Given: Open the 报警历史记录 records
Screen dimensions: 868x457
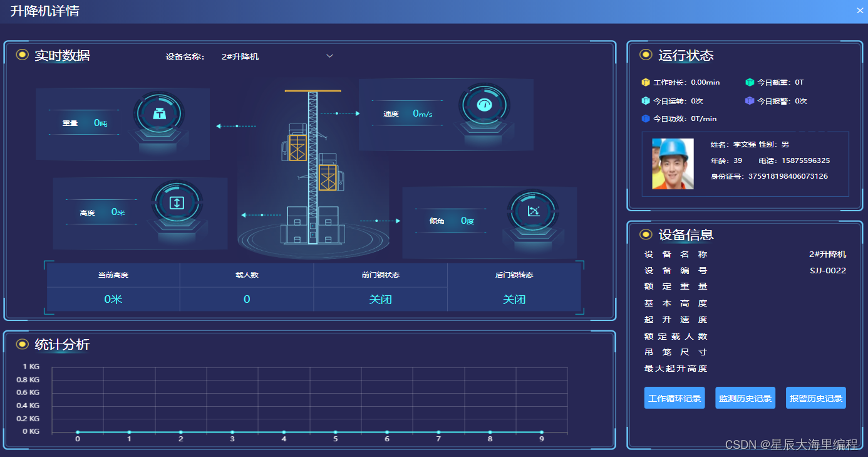Looking at the screenshot, I should [x=816, y=398].
